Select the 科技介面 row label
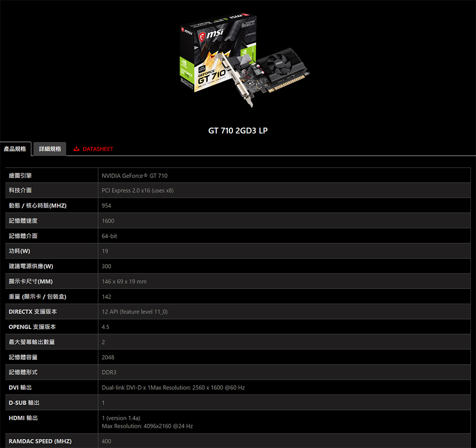476x448 pixels. tap(20, 190)
